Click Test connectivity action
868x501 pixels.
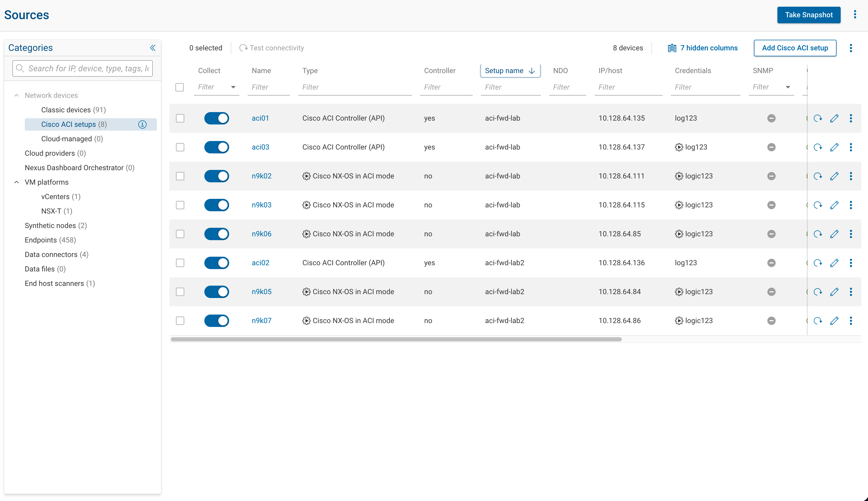271,48
